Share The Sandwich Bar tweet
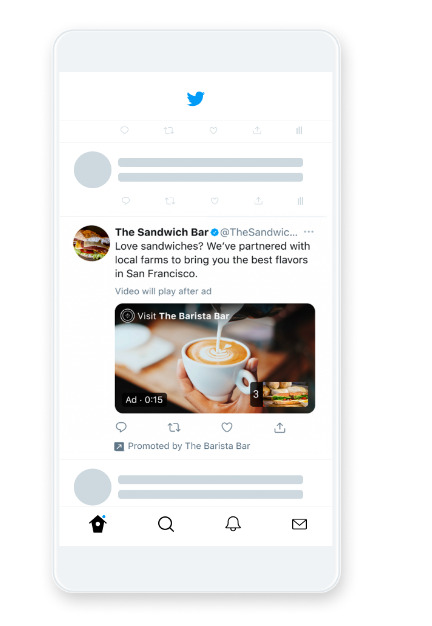Image resolution: width=432 pixels, height=626 pixels. tap(279, 428)
